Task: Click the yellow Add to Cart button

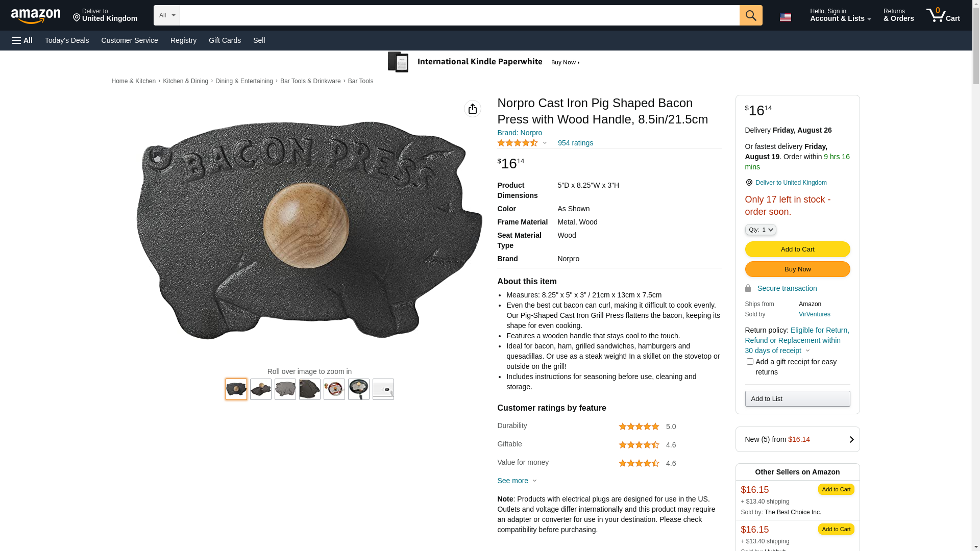Action: [797, 249]
